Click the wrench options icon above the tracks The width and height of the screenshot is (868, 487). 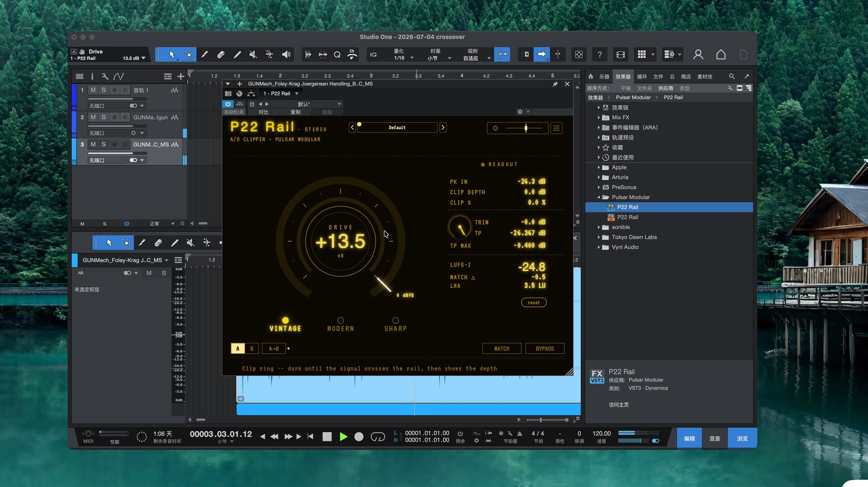coord(105,77)
